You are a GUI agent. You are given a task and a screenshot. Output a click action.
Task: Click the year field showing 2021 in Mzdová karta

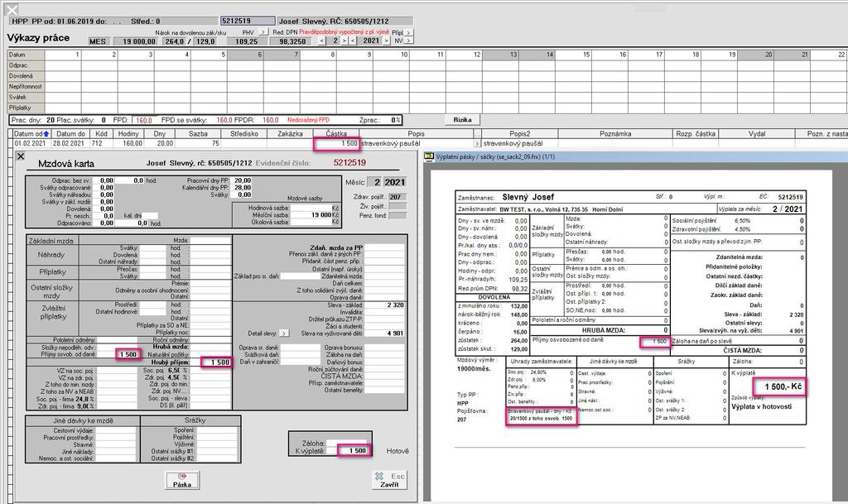tap(395, 183)
